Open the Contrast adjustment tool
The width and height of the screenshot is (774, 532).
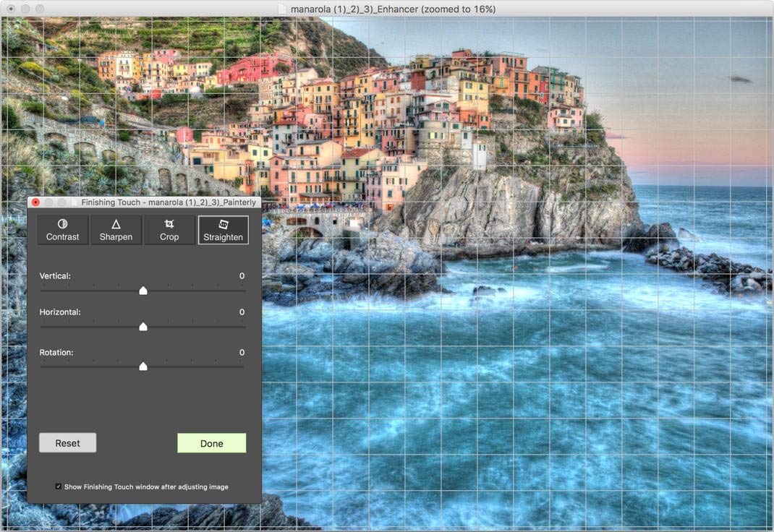[x=63, y=230]
